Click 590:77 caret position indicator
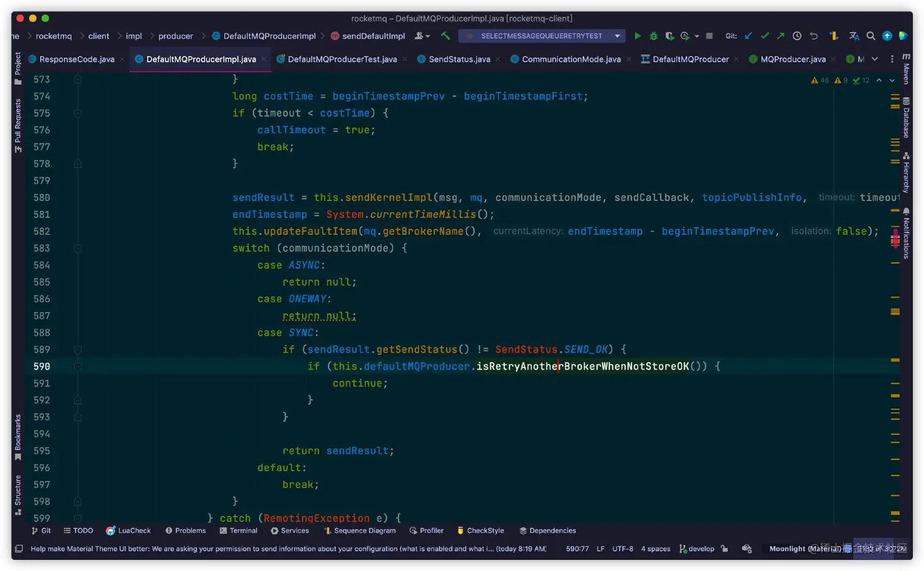This screenshot has height=571, width=924. (x=577, y=548)
